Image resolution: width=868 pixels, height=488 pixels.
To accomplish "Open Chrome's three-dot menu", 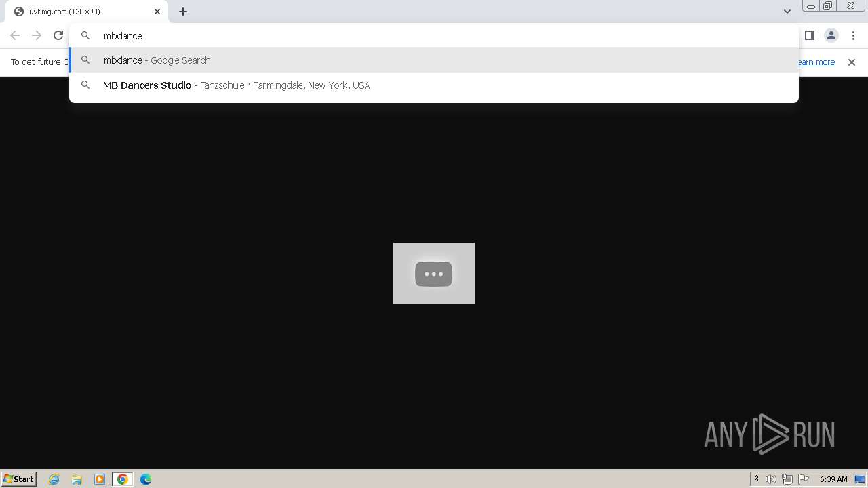I will point(854,35).
